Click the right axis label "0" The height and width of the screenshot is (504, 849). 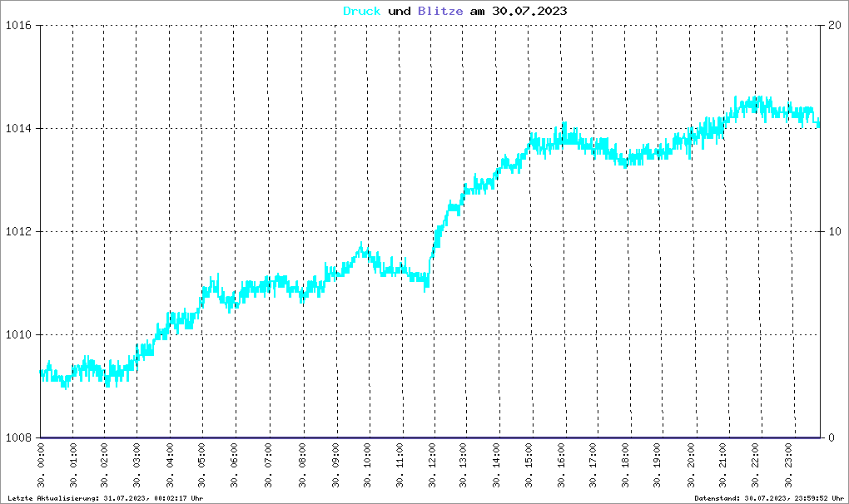pyautogui.click(x=832, y=438)
